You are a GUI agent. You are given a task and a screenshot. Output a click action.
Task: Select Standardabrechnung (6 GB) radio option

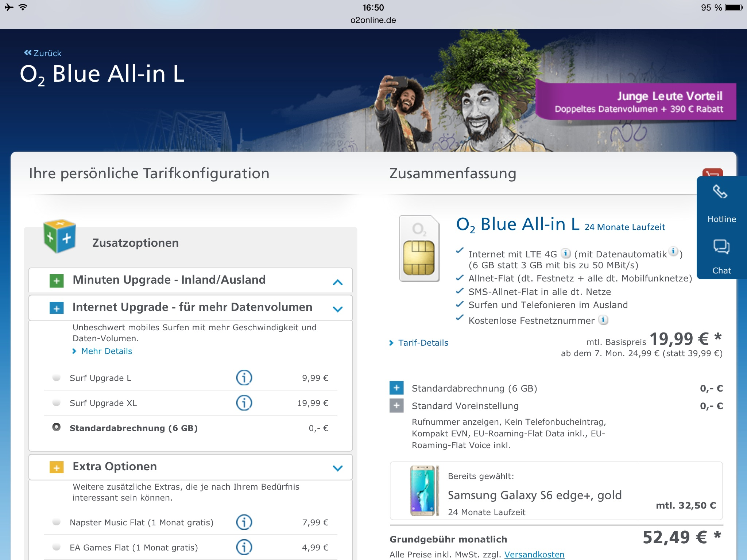click(56, 427)
